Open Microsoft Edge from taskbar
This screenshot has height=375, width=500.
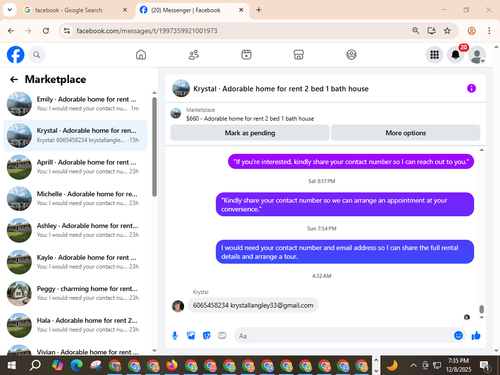point(77,366)
